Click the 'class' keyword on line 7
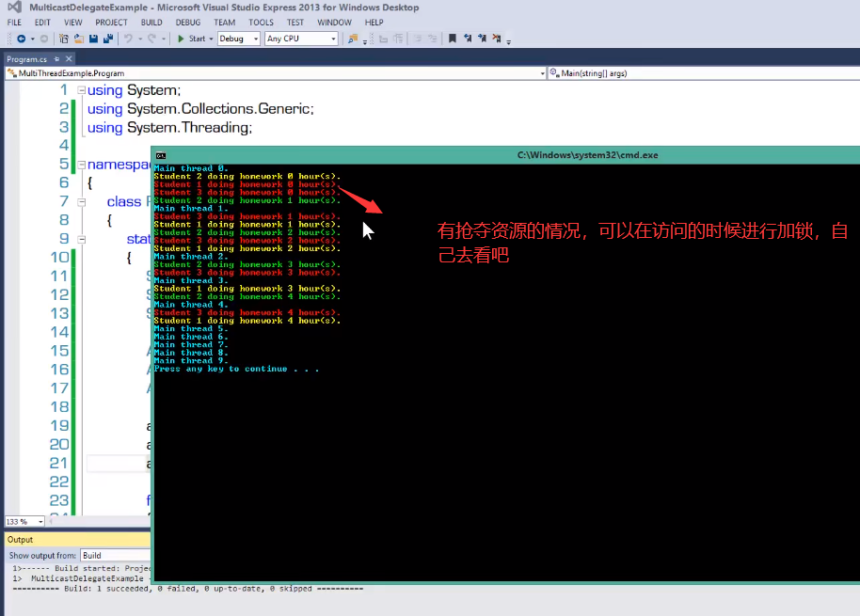The image size is (860, 616). coord(124,202)
